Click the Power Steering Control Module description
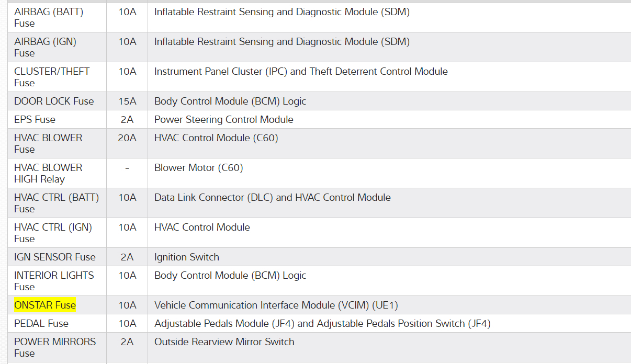Image resolution: width=631 pixels, height=364 pixels. (x=224, y=120)
